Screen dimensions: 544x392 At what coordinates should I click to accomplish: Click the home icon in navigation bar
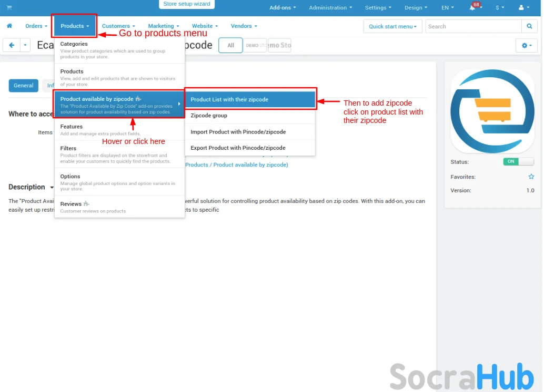coord(9,26)
